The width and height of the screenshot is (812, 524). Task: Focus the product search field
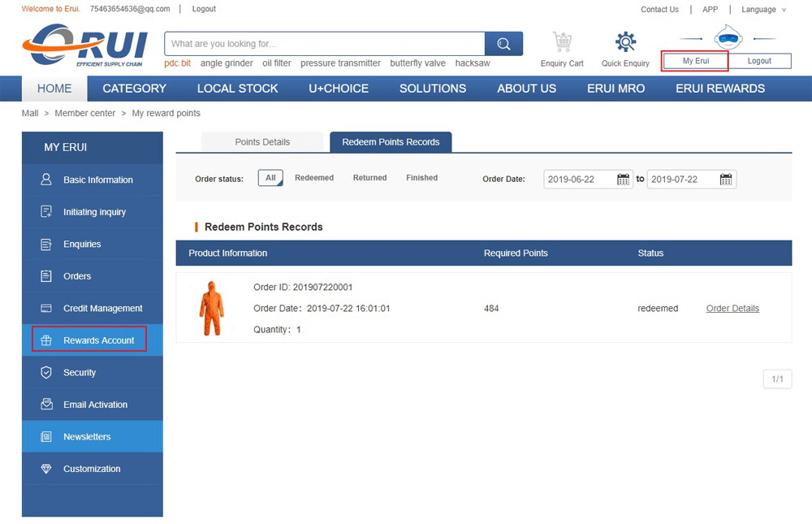click(325, 44)
